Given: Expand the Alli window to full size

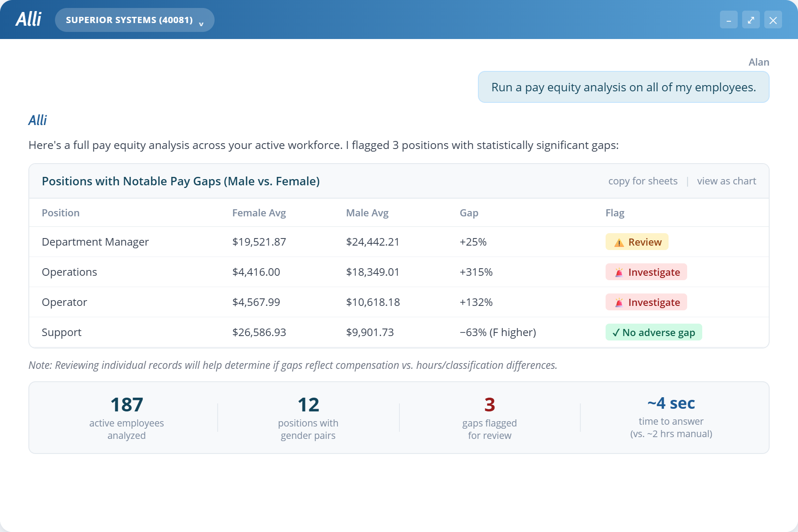Looking at the screenshot, I should coord(751,20).
